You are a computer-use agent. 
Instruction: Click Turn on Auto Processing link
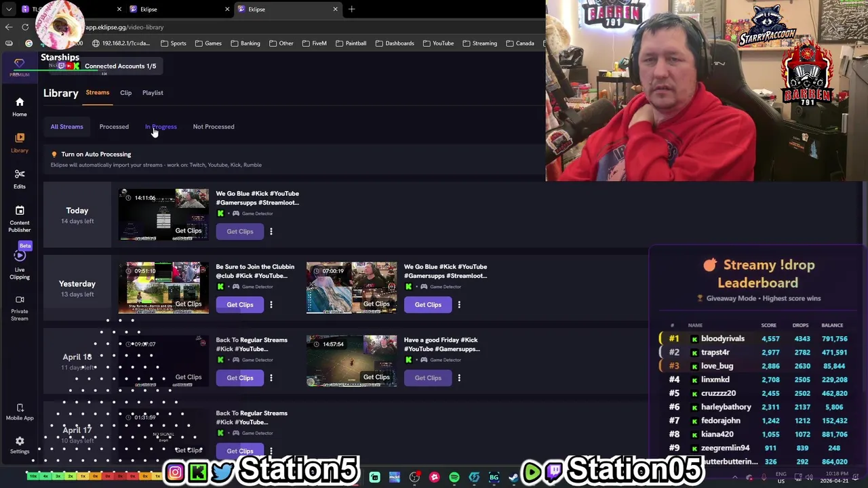96,155
